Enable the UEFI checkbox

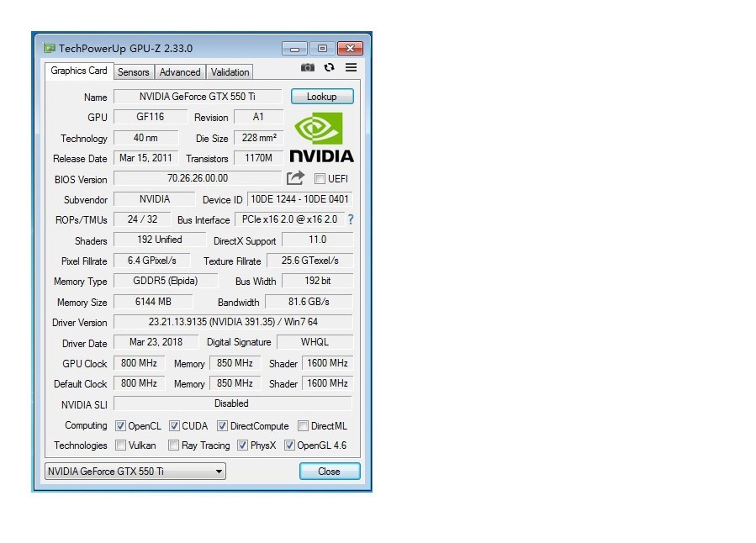(x=320, y=178)
